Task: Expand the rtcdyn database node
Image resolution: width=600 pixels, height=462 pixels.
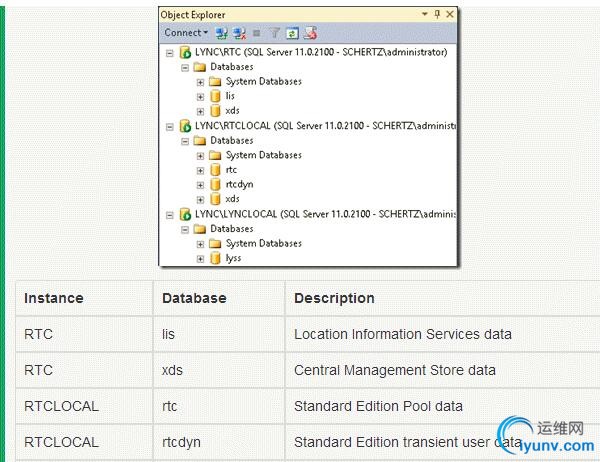Action: pyautogui.click(x=200, y=185)
